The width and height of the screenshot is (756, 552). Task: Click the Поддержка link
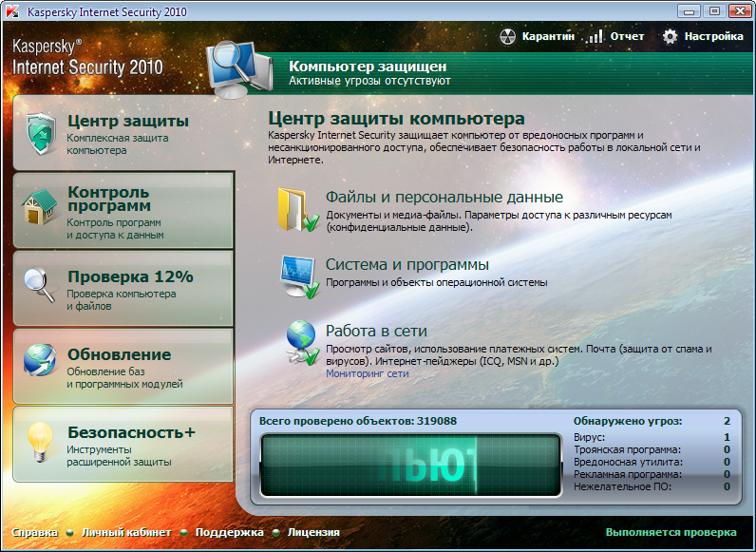pos(229,532)
